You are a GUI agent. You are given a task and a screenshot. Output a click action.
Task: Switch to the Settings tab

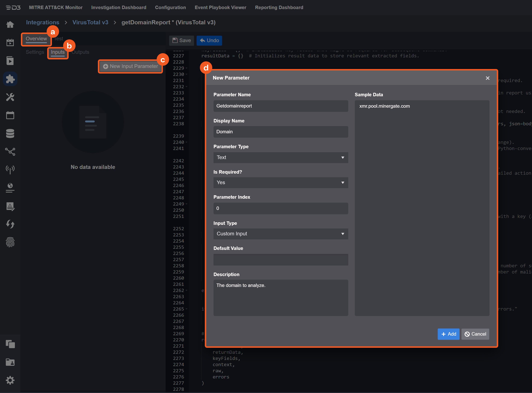35,52
